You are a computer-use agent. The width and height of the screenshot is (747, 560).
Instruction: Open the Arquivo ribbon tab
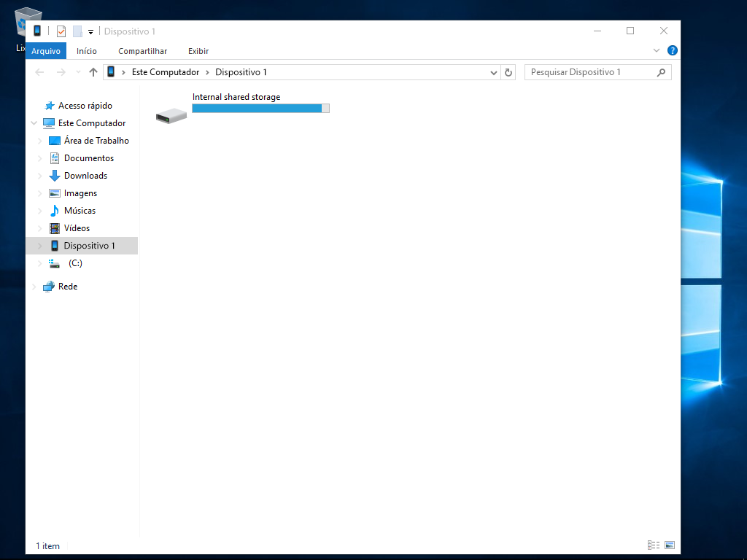coord(46,51)
